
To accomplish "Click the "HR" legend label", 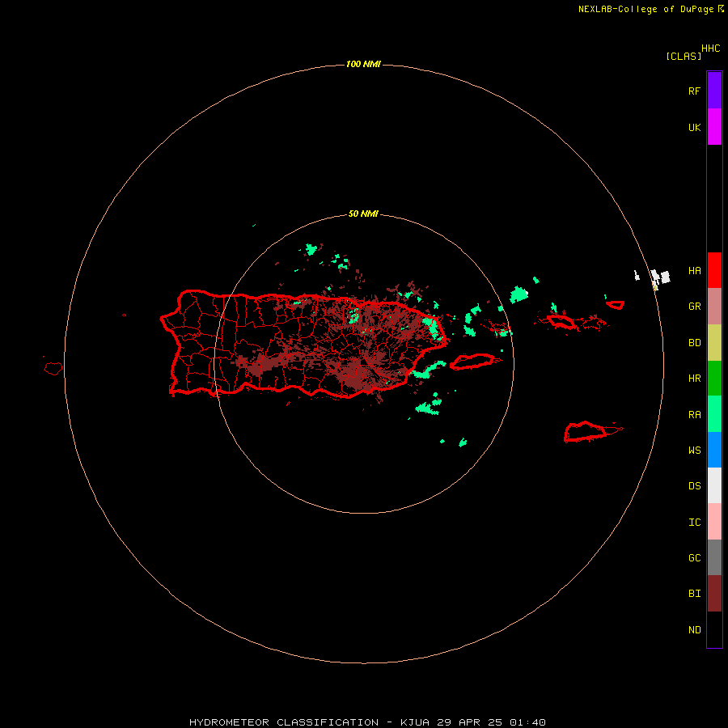I will click(694, 379).
